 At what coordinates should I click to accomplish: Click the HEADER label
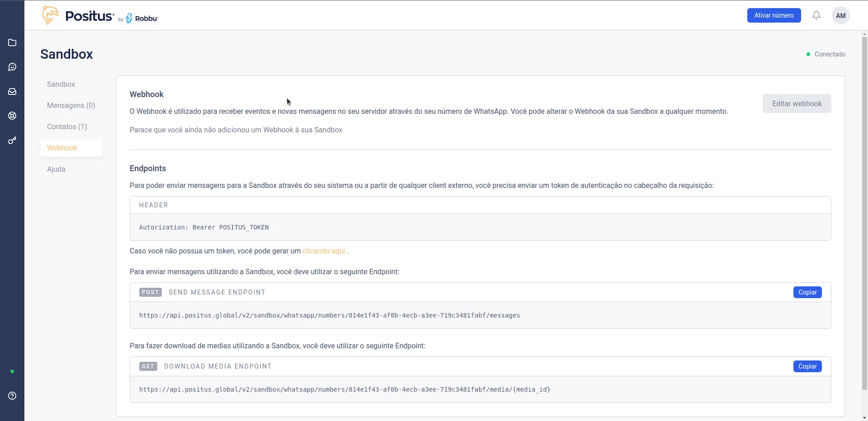coord(154,205)
